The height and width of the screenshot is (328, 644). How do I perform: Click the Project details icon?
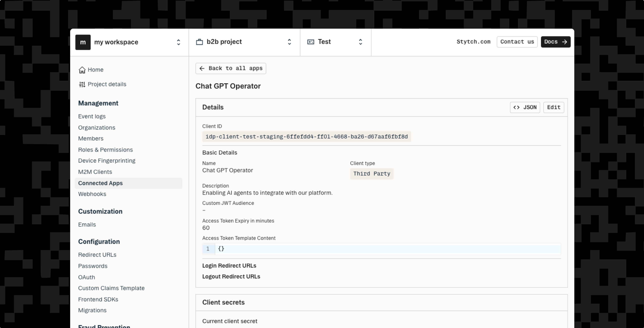coord(82,84)
